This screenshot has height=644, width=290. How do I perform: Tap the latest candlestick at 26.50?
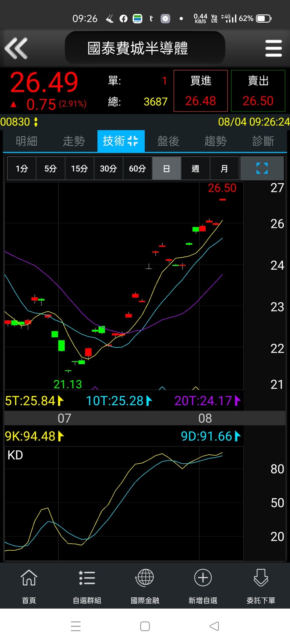pos(222,199)
